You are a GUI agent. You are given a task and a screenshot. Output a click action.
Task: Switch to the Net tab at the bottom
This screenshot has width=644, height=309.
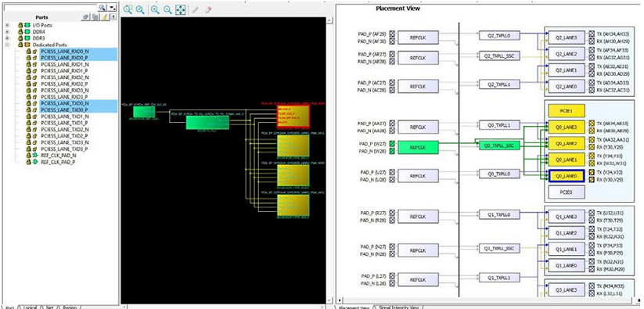[50, 307]
